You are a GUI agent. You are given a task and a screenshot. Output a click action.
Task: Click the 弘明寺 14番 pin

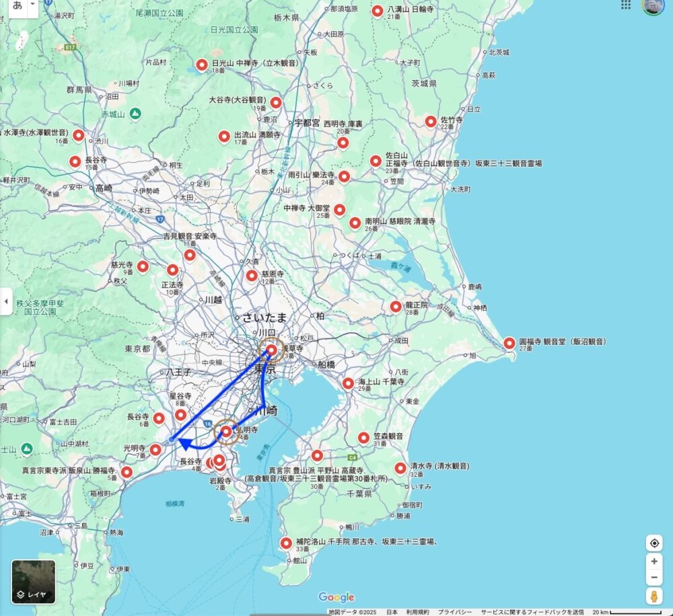pyautogui.click(x=226, y=432)
